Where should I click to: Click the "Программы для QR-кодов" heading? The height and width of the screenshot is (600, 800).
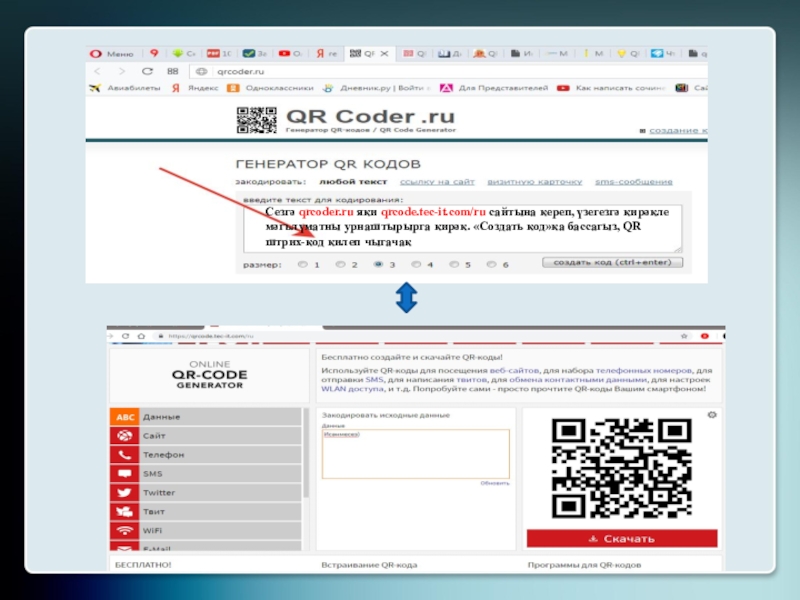(x=584, y=565)
